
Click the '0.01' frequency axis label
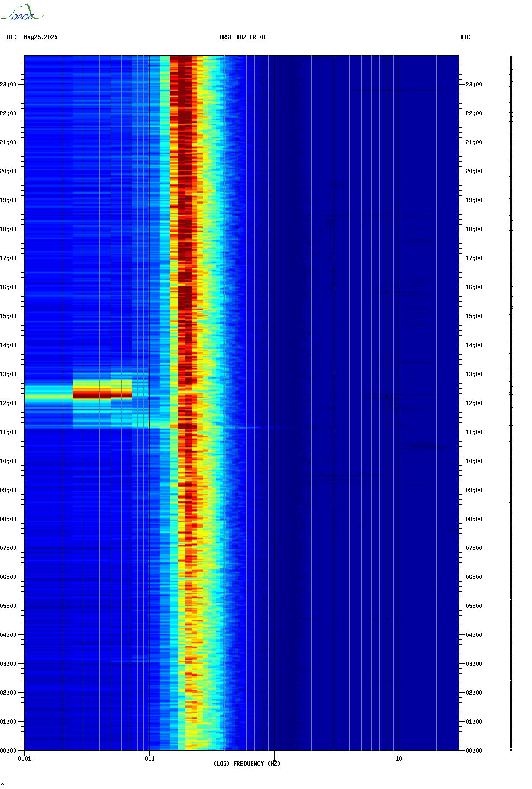(x=25, y=759)
